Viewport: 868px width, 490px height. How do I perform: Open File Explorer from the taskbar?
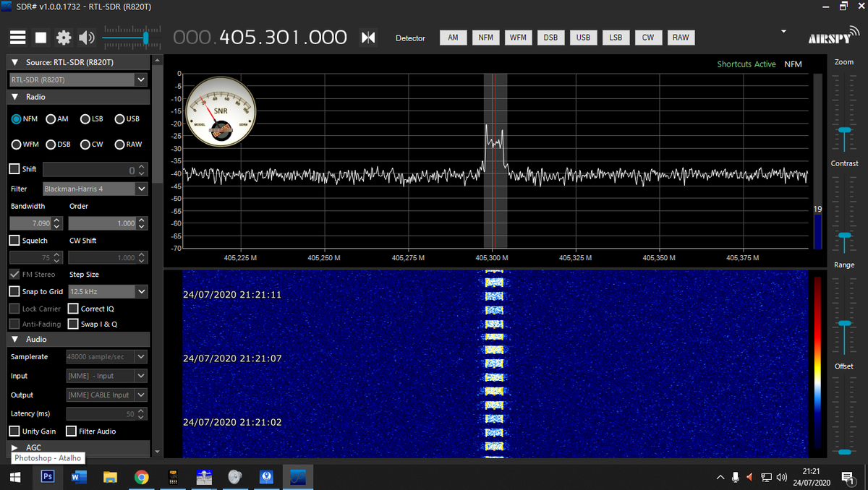[x=110, y=477]
